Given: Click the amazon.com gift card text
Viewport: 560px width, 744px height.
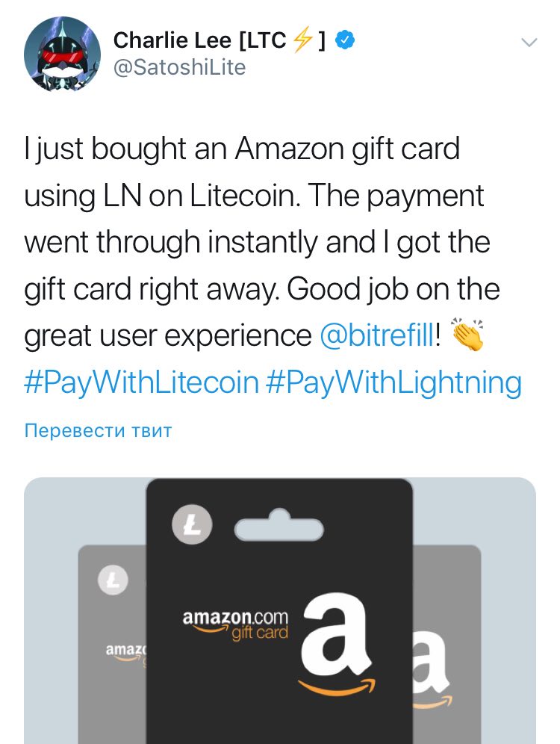Looking at the screenshot, I should pos(235,624).
